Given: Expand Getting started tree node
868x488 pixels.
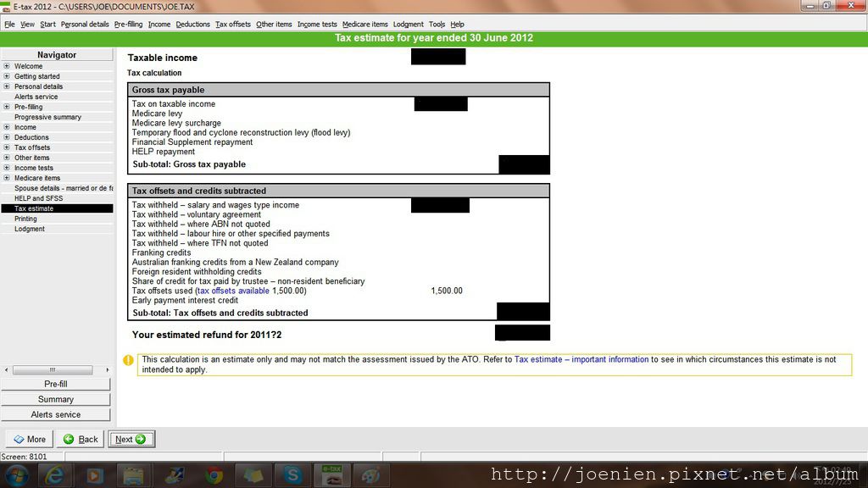Looking at the screenshot, I should click(7, 75).
